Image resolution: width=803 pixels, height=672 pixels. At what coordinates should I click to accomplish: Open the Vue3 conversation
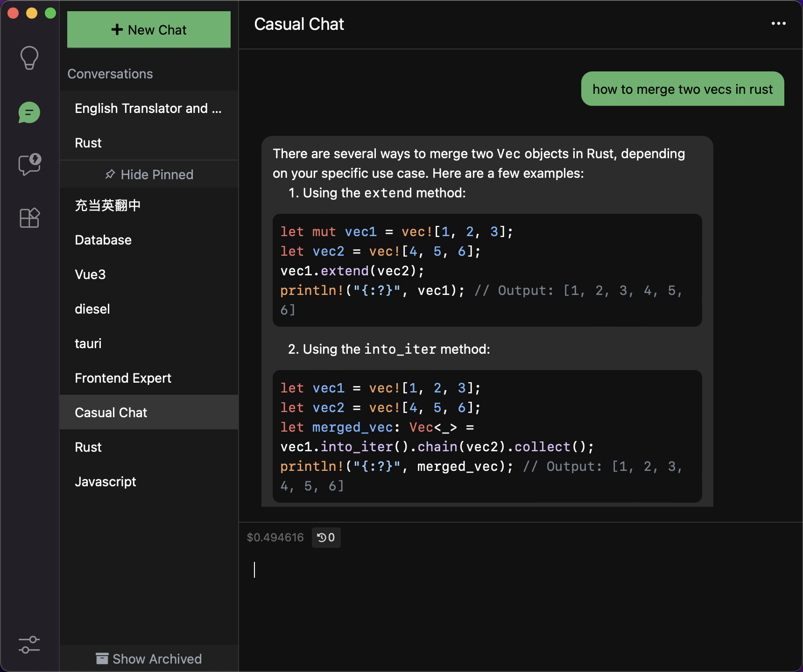click(x=91, y=274)
